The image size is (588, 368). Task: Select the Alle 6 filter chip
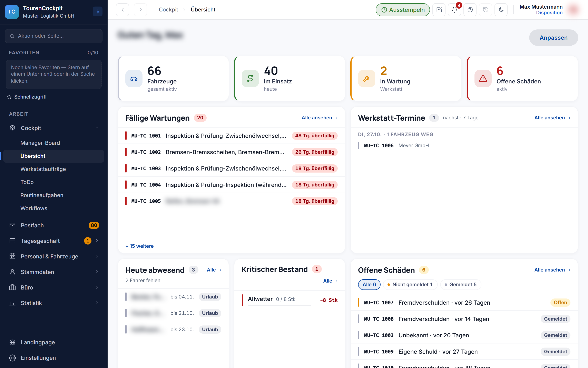[x=369, y=285]
